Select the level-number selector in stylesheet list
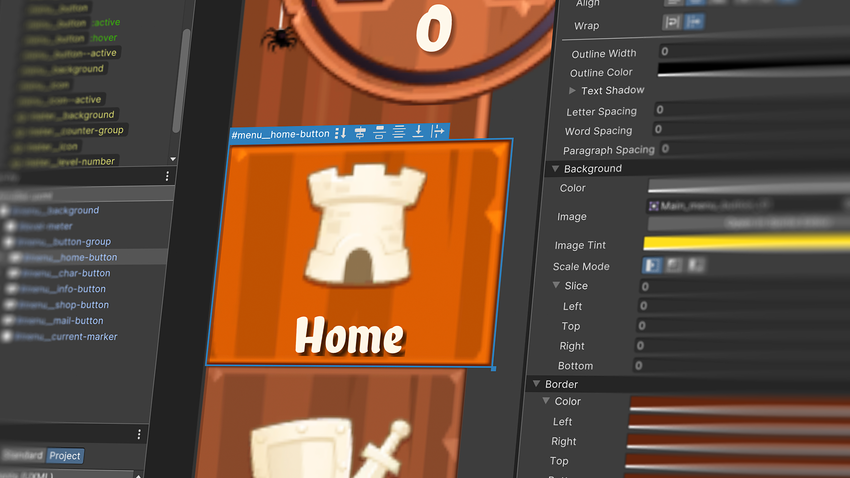 [64, 162]
